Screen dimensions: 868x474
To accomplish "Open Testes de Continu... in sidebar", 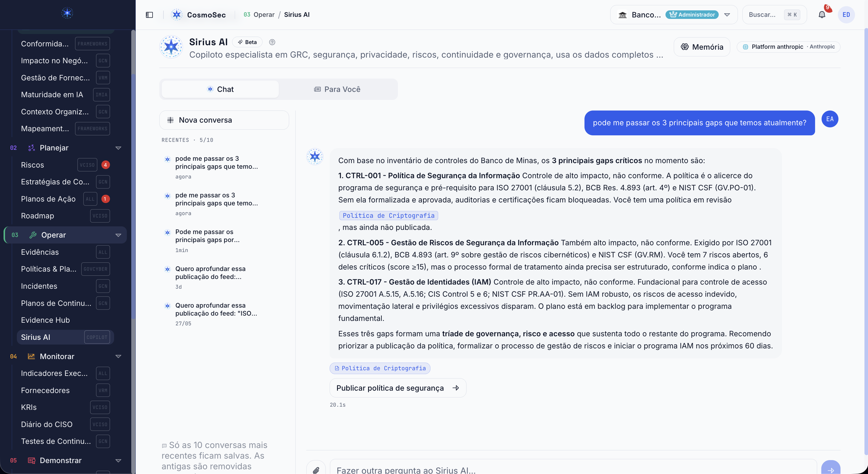I will pyautogui.click(x=65, y=441).
